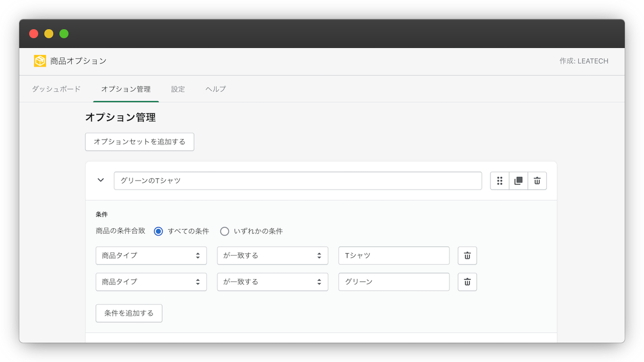
Task: Switch to the オプション管理 tab
Action: (x=126, y=89)
